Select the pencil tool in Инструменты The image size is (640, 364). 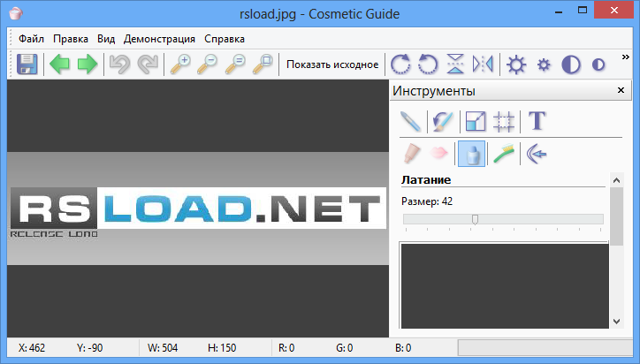click(410, 121)
